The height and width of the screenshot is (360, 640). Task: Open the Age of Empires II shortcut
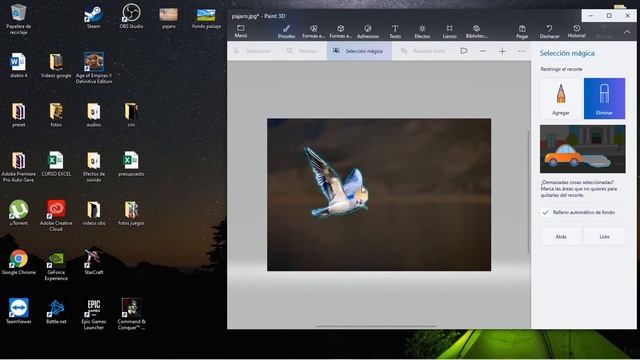pyautogui.click(x=93, y=68)
